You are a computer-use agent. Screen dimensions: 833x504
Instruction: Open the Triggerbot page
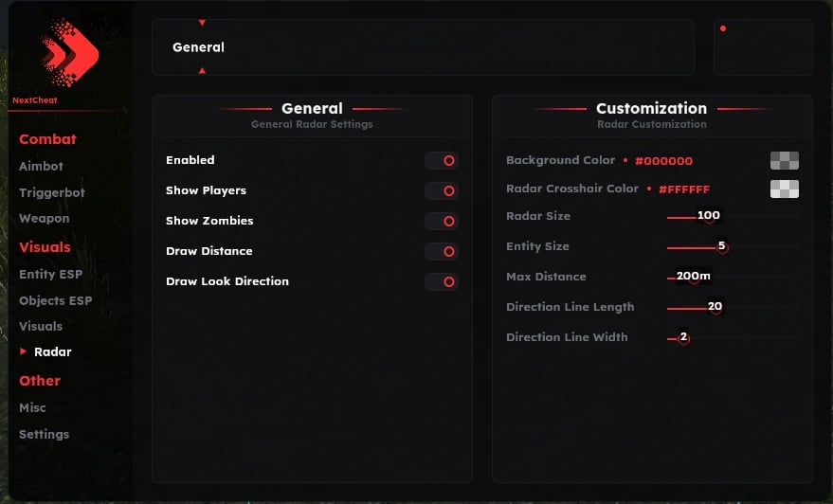click(52, 192)
